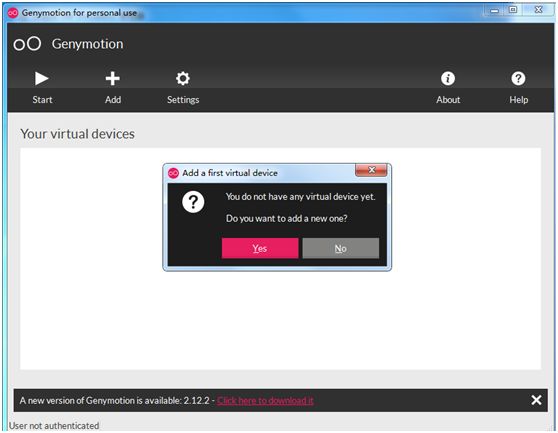Click the question mark icon in dialog

(193, 202)
